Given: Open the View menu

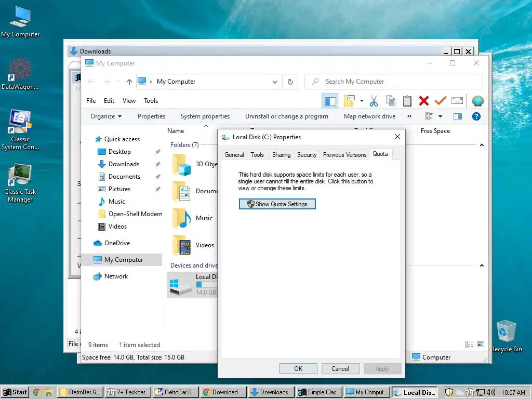Looking at the screenshot, I should pyautogui.click(x=129, y=101).
